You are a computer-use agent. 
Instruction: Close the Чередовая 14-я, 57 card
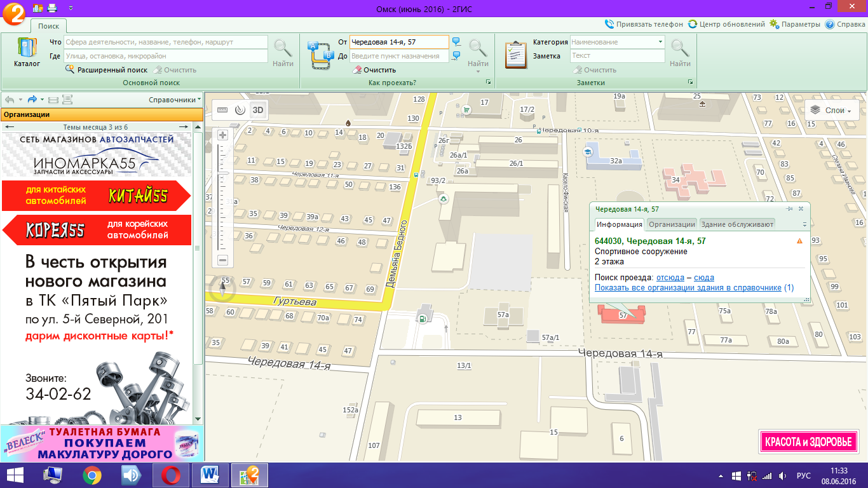[x=801, y=208]
